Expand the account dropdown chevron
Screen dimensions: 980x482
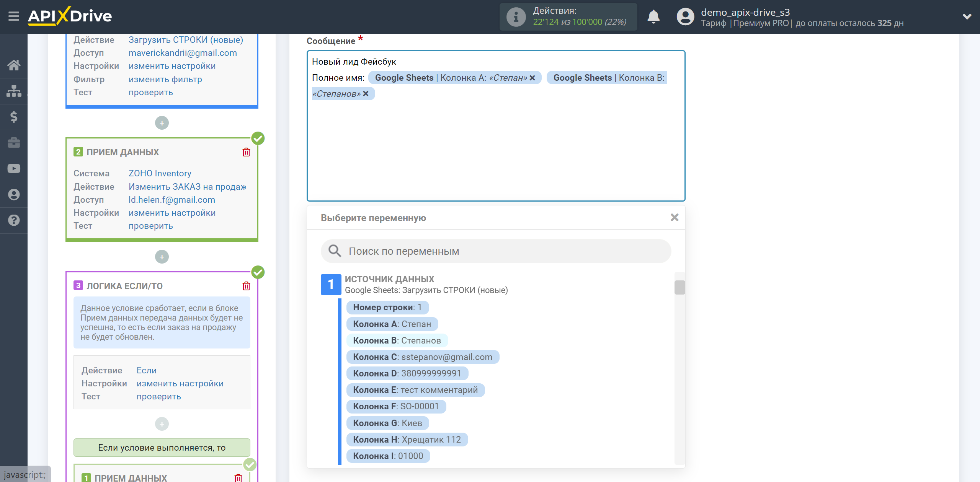point(967,16)
